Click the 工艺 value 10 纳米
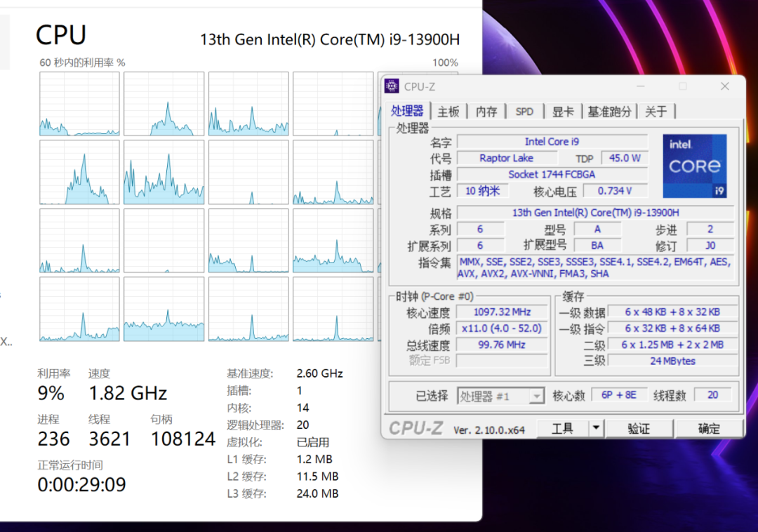Image resolution: width=758 pixels, height=532 pixels. point(482,191)
